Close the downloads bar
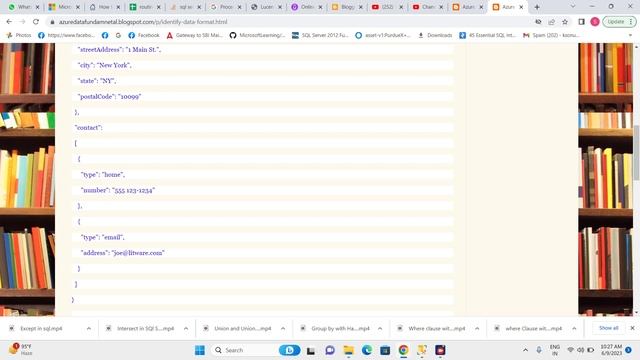 (632, 328)
